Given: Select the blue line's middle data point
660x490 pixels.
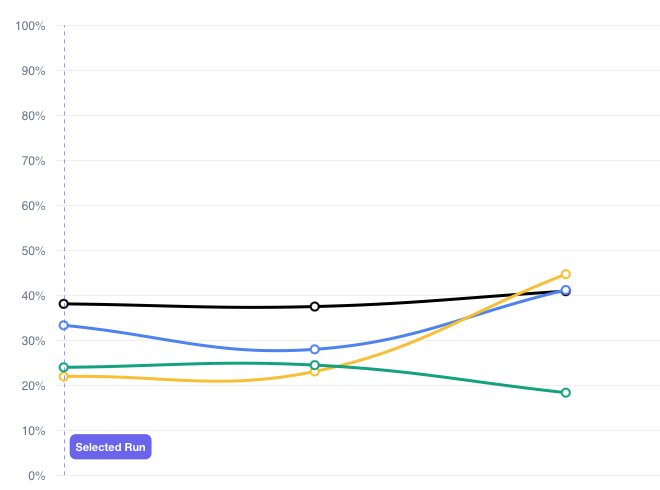Looking at the screenshot, I should [315, 349].
